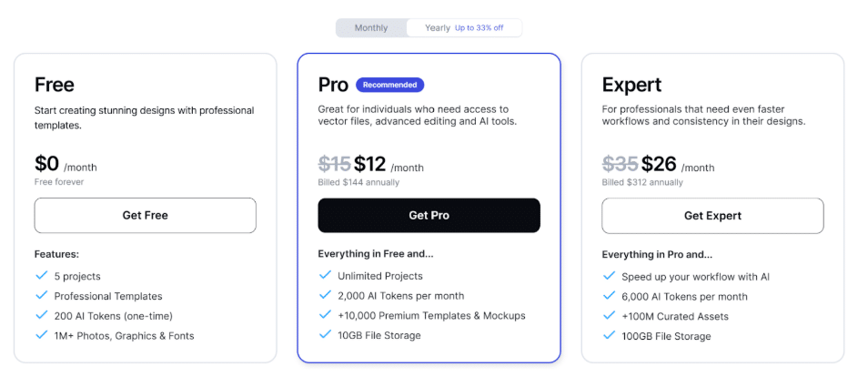Switch billing to Monthly
This screenshot has width=868, height=377.
(x=371, y=28)
